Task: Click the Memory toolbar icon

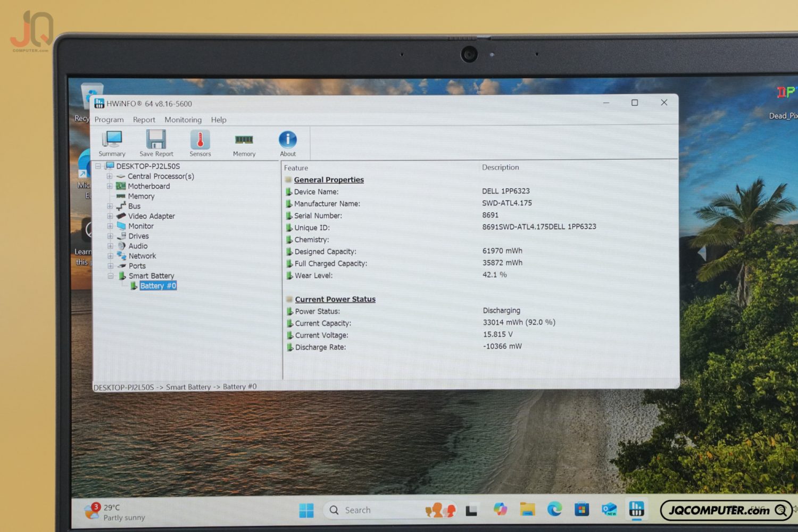Action: click(244, 144)
